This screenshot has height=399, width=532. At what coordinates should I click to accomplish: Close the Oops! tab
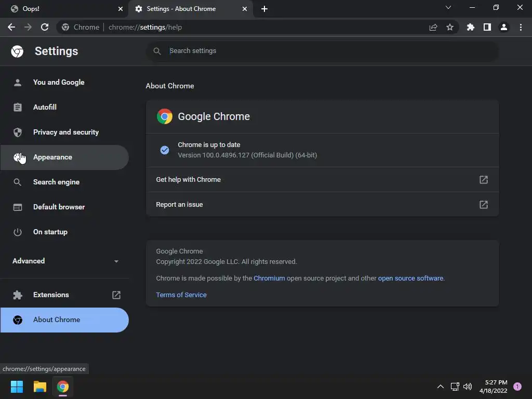[121, 9]
